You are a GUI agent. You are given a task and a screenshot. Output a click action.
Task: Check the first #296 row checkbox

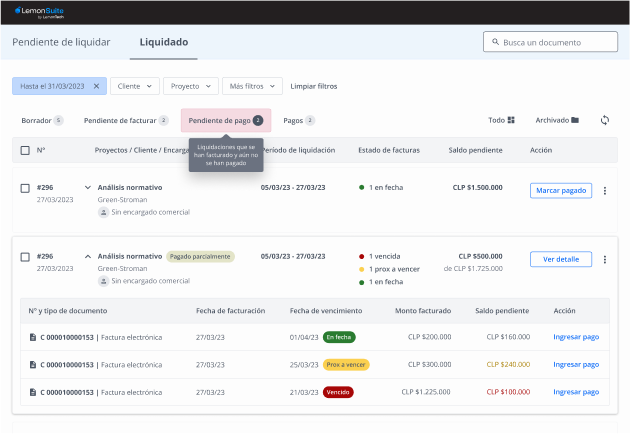25,187
